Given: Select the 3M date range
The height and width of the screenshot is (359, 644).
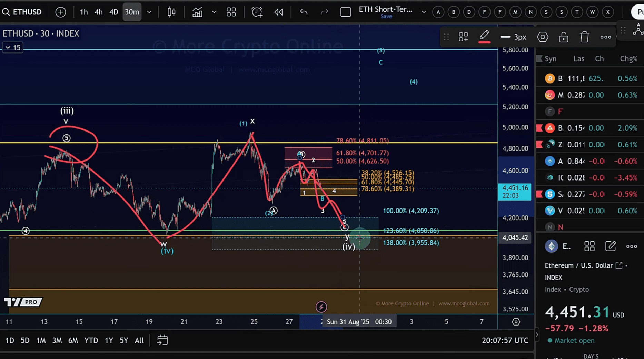Looking at the screenshot, I should (57, 340).
